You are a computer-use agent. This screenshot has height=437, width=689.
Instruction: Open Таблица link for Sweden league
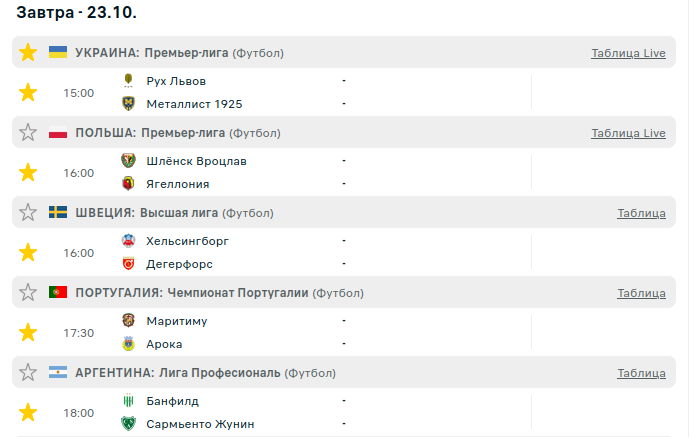point(641,213)
